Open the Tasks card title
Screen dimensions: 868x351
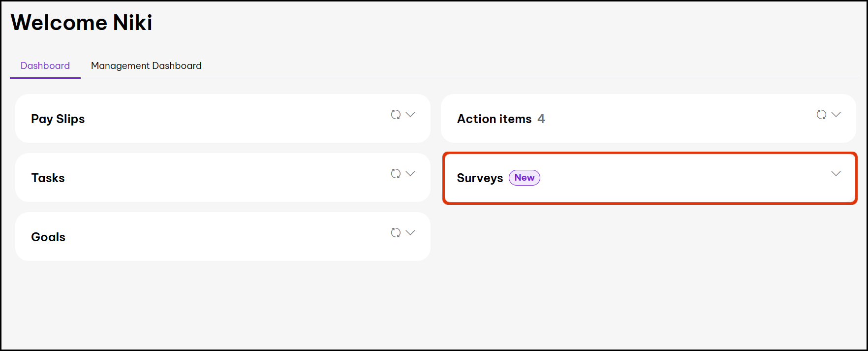[x=48, y=178]
